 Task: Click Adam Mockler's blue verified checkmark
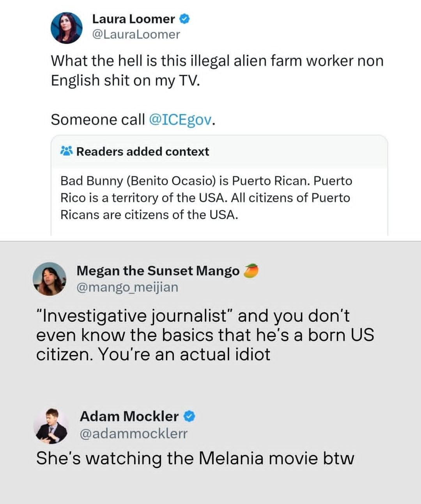189,416
